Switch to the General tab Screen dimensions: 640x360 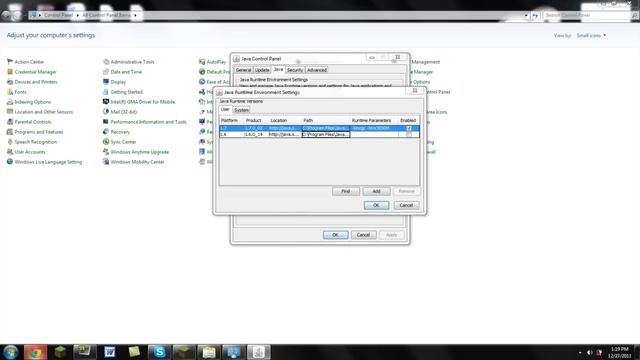click(x=243, y=70)
